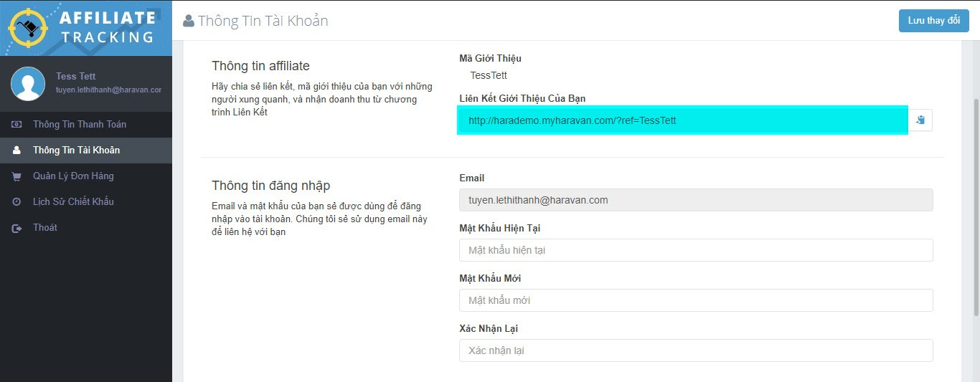Click the payment icon beside Thông Tin Thanh Toán
The height and width of the screenshot is (382, 980).
coord(17,125)
